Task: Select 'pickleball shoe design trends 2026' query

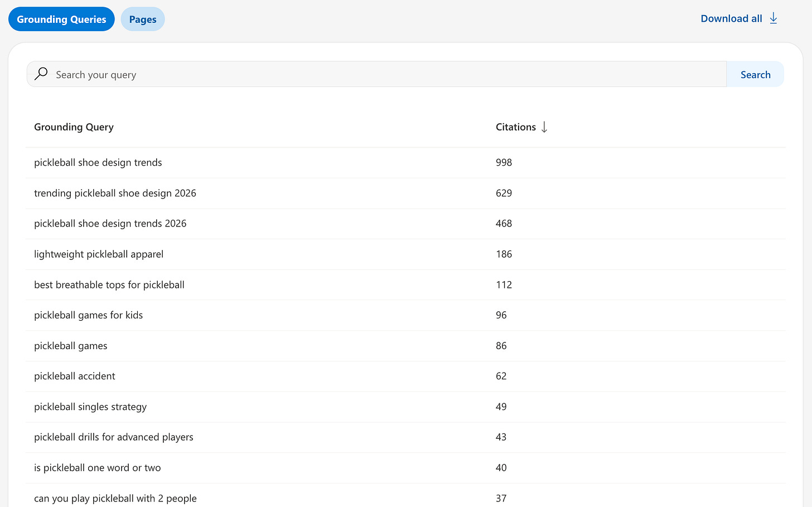Action: (x=110, y=224)
